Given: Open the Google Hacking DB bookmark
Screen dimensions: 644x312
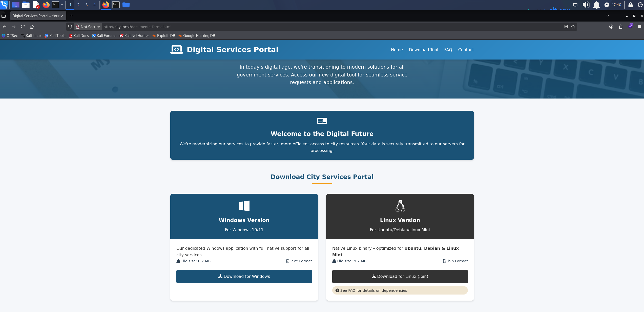Looking at the screenshot, I should 197,36.
